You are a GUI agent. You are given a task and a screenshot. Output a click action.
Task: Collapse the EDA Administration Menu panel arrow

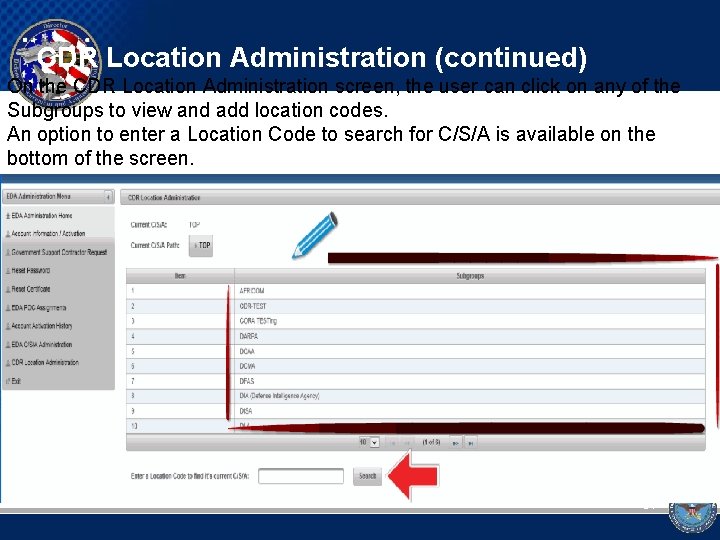tap(108, 197)
